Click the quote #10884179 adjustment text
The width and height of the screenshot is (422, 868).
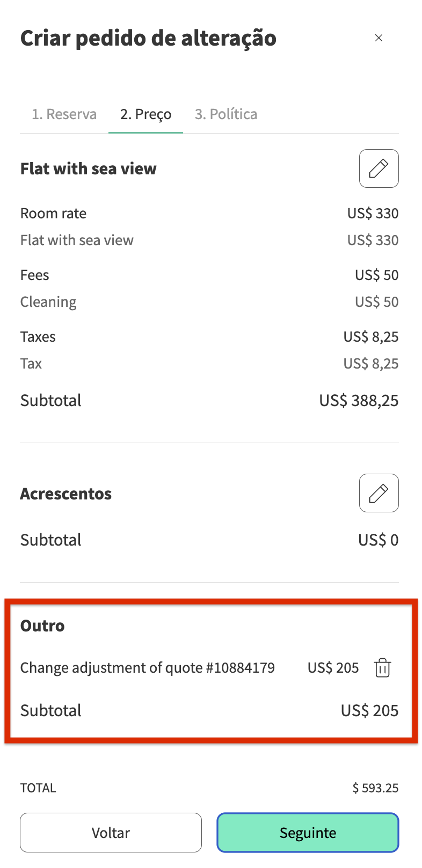pyautogui.click(x=148, y=668)
